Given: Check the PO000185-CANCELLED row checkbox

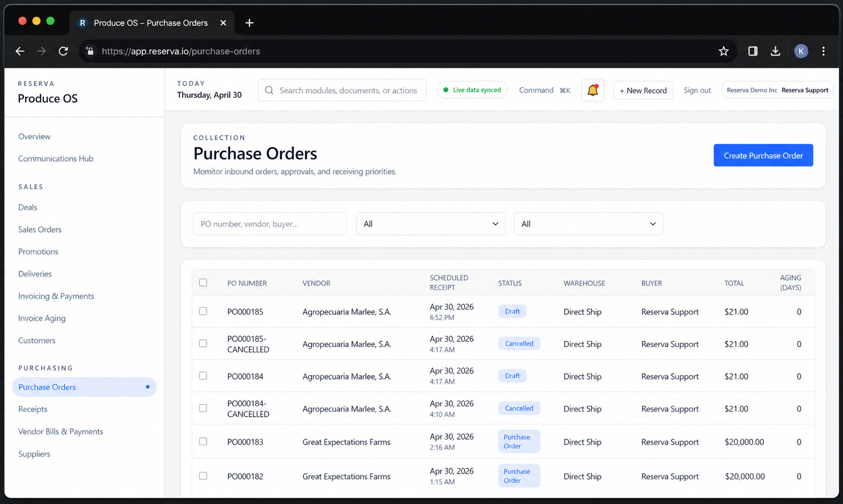Looking at the screenshot, I should [203, 343].
